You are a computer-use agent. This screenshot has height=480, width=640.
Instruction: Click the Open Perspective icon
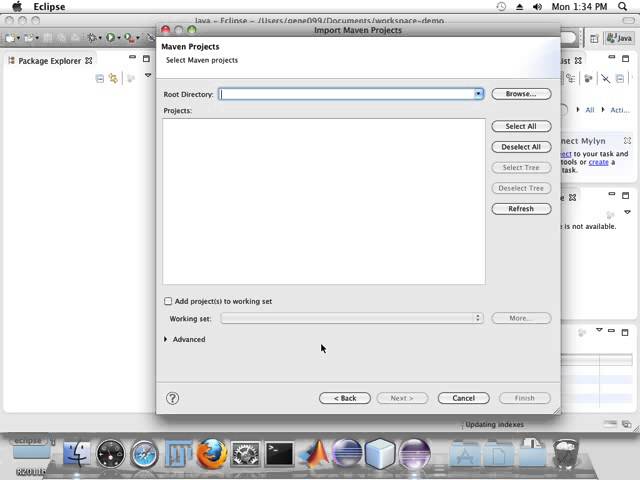(594, 39)
